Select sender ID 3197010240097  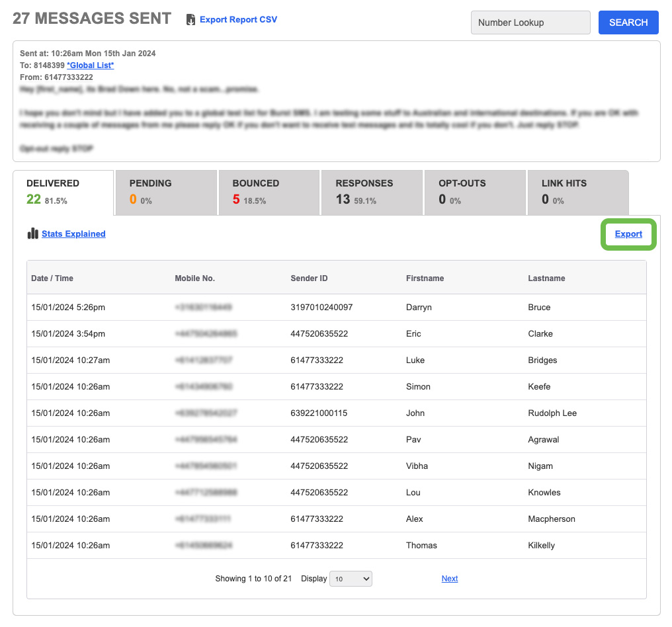(321, 308)
